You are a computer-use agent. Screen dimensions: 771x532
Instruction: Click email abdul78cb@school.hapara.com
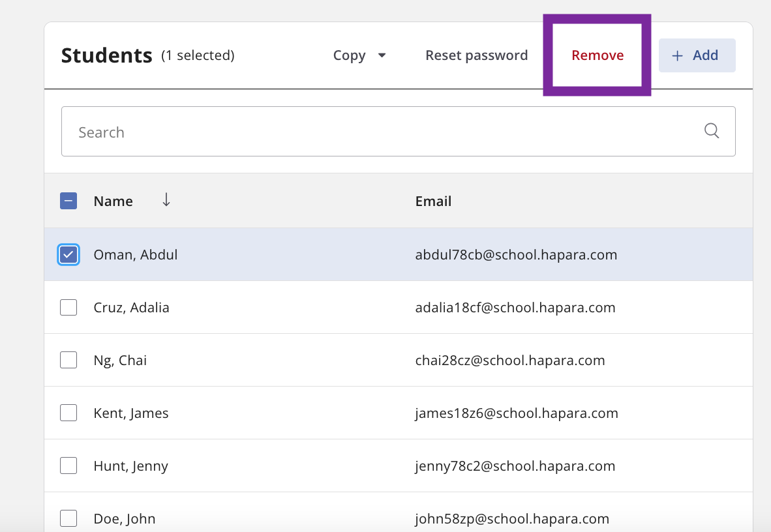[x=516, y=255]
